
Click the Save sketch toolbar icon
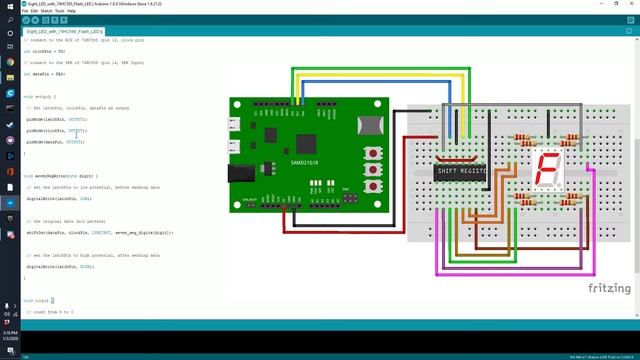pyautogui.click(x=64, y=20)
